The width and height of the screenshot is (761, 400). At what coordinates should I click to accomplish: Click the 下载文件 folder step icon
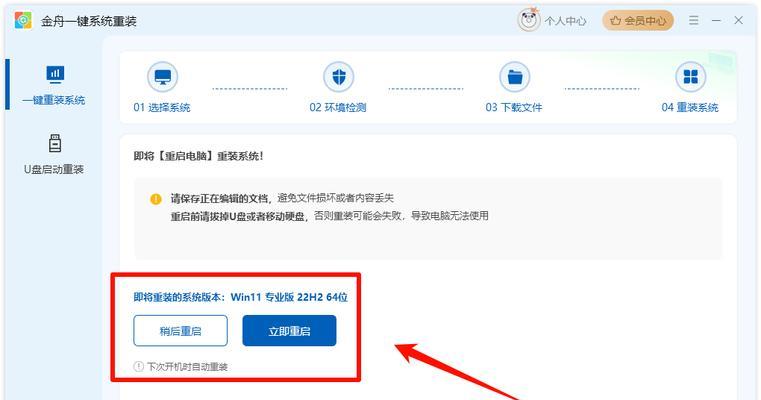coord(514,77)
